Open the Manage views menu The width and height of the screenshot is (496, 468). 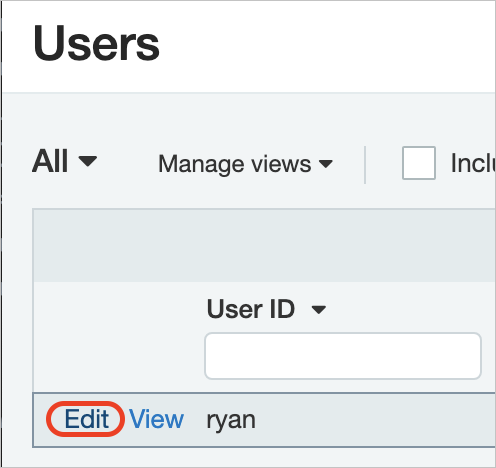pos(246,164)
